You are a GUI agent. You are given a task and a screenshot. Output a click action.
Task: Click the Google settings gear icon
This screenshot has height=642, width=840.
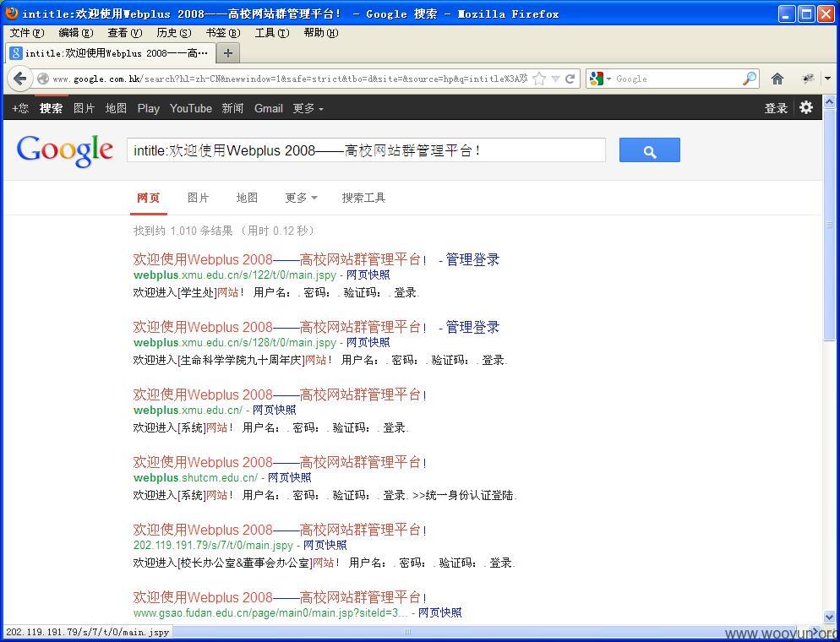tap(805, 107)
